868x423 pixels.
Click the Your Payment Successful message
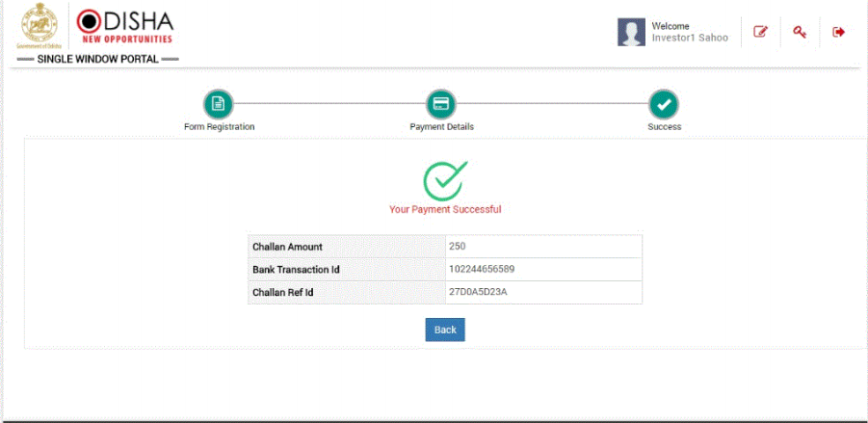[445, 210]
